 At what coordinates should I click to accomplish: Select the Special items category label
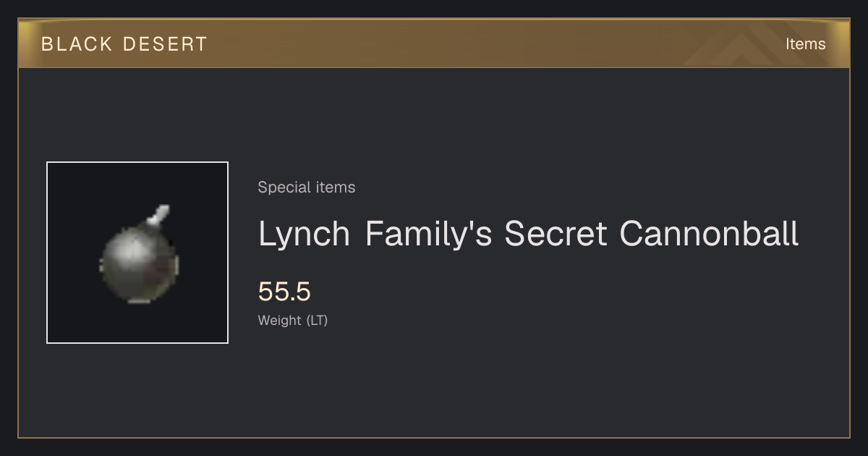pyautogui.click(x=307, y=187)
